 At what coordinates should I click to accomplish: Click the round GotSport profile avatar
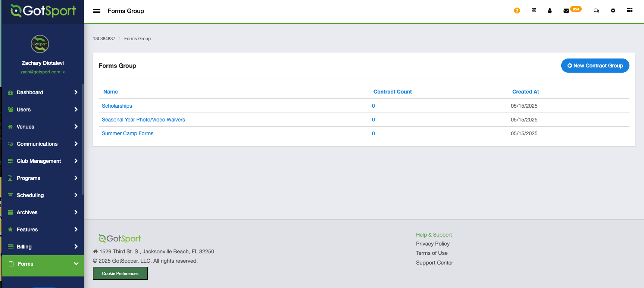coord(40,44)
